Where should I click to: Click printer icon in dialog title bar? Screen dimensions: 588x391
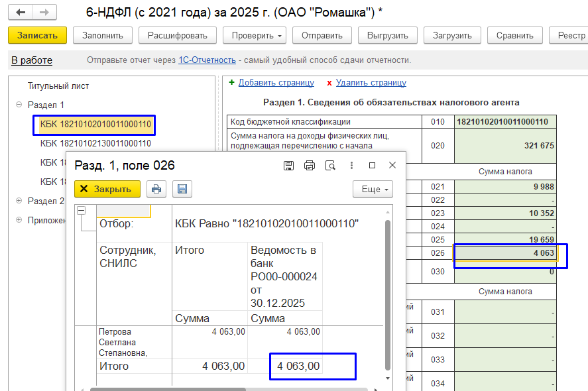point(309,165)
